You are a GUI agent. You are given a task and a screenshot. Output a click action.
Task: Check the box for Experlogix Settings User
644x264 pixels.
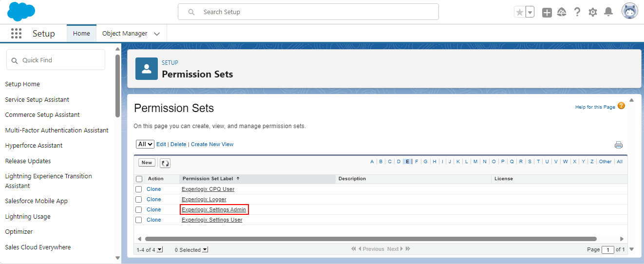(x=139, y=220)
